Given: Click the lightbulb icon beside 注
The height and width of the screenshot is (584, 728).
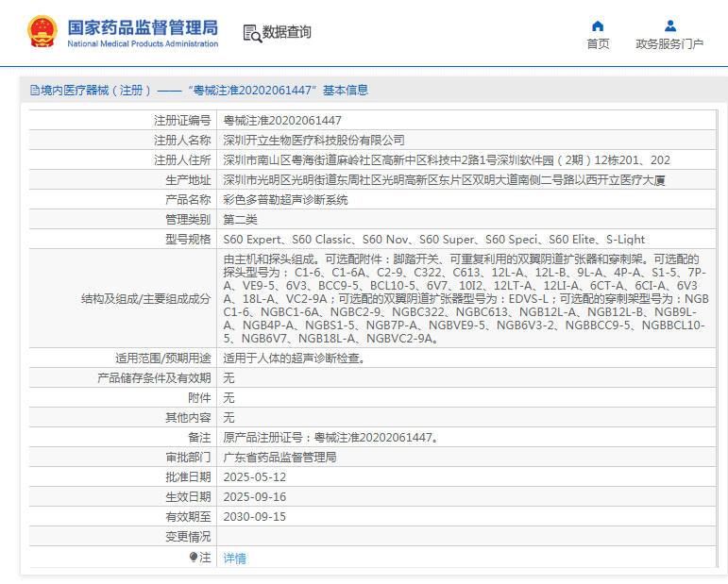Looking at the screenshot, I should 194,558.
